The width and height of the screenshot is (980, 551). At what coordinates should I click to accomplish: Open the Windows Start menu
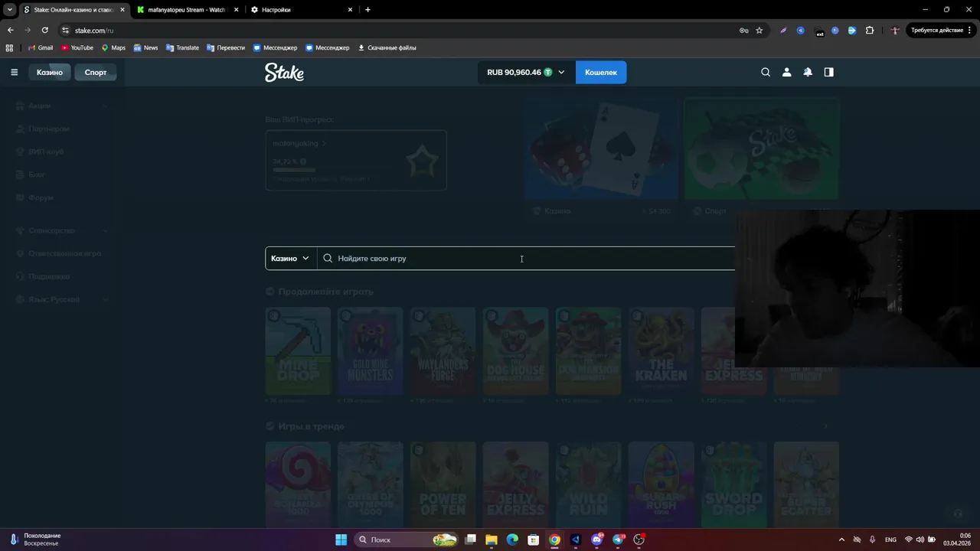click(x=341, y=540)
